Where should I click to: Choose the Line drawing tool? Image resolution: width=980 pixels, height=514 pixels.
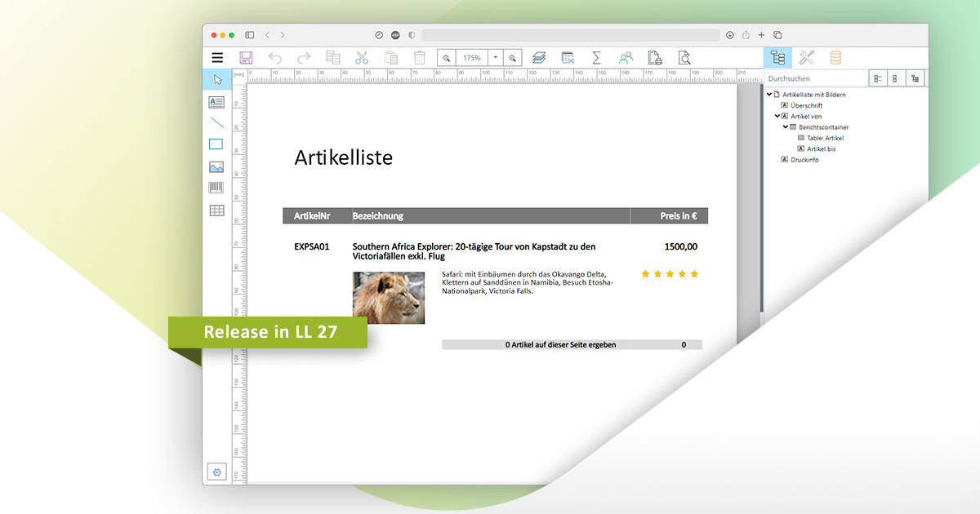(216, 122)
